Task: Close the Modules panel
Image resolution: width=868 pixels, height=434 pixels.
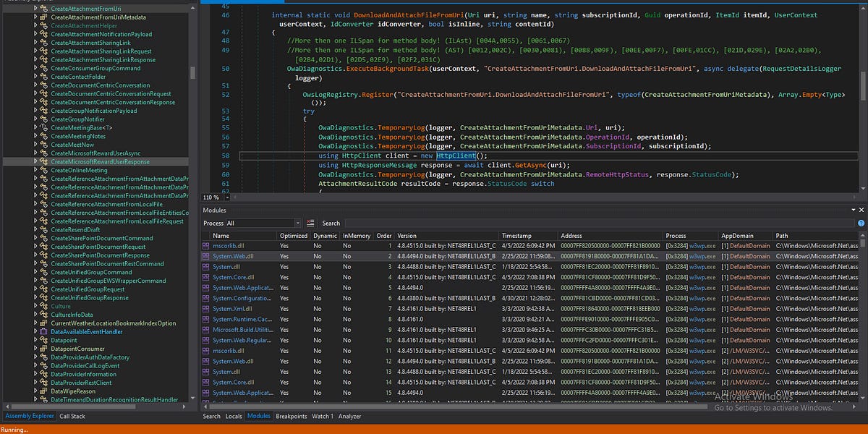Action: (x=862, y=210)
